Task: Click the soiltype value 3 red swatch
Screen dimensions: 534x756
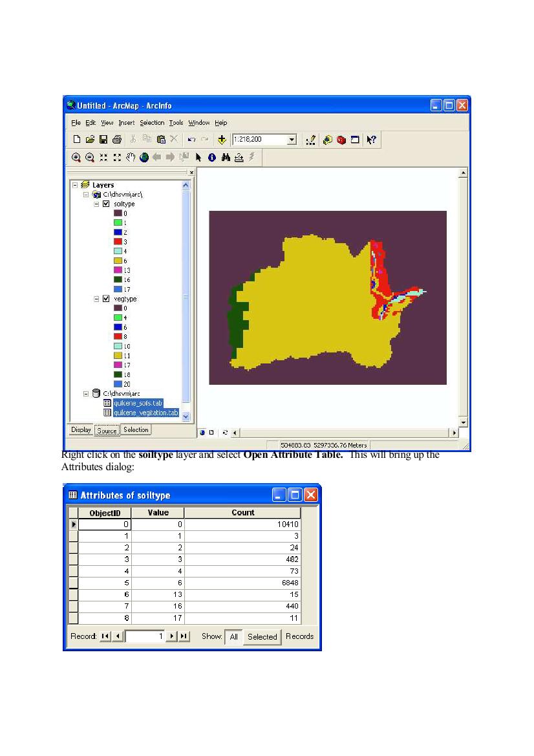Action: 118,242
